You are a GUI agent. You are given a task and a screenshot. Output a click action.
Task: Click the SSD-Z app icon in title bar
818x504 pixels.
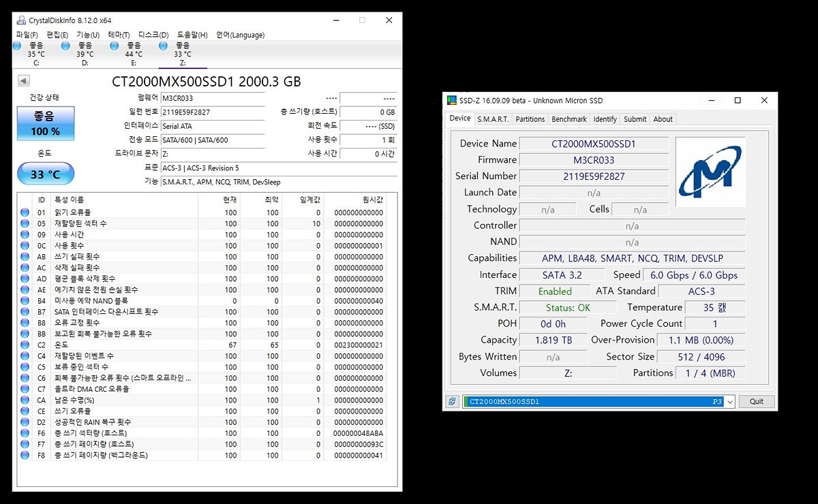[x=453, y=101]
